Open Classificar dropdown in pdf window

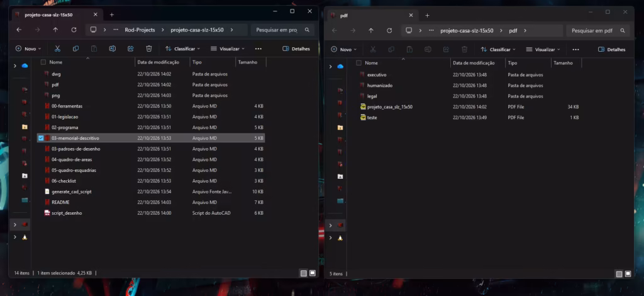pyautogui.click(x=498, y=49)
